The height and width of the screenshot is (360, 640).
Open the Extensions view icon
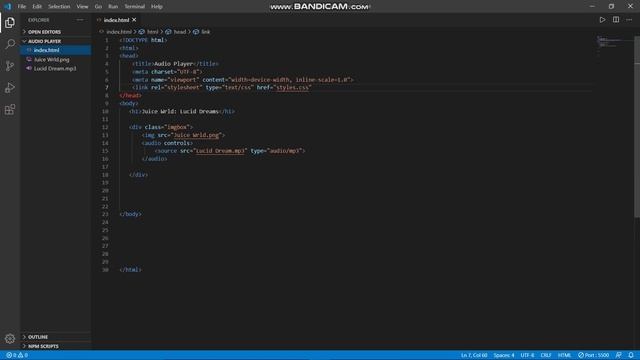click(10, 109)
